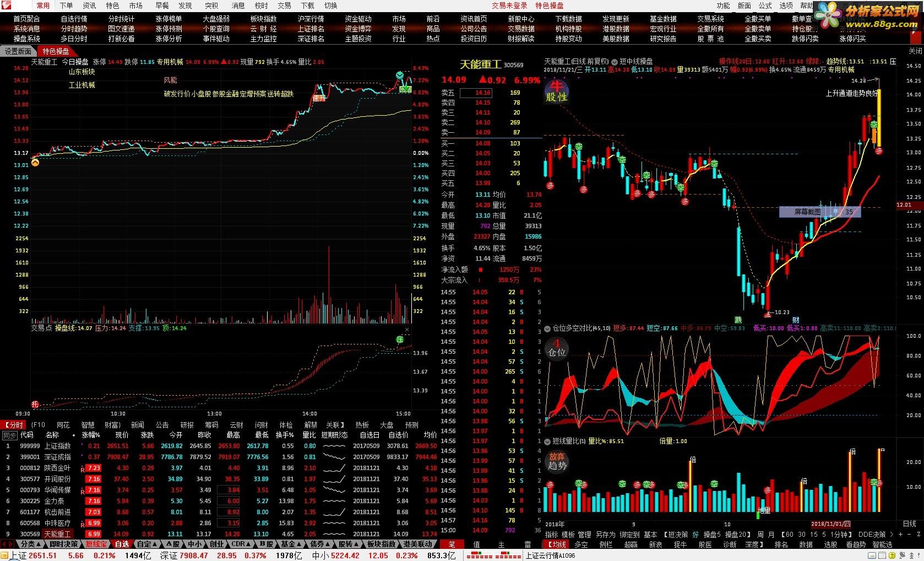Click the 仓位 round badge icon
Viewport: 924px width, 561px height.
click(556, 348)
